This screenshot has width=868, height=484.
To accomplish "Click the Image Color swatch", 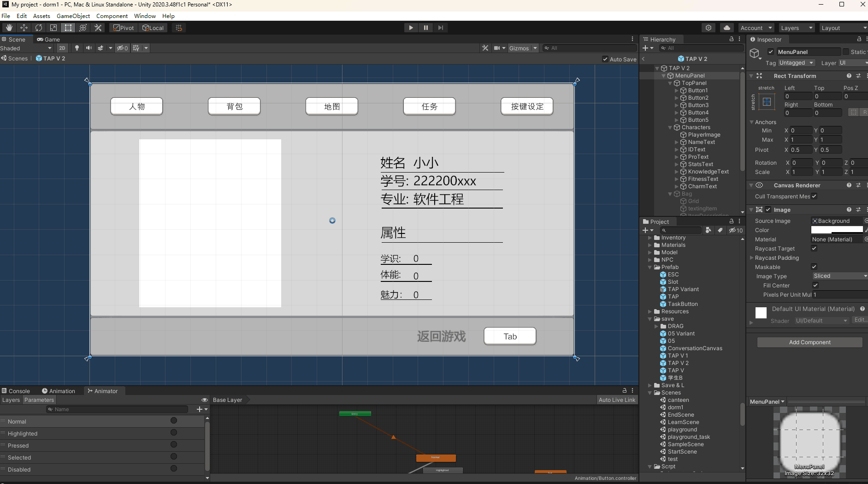I will (x=837, y=230).
